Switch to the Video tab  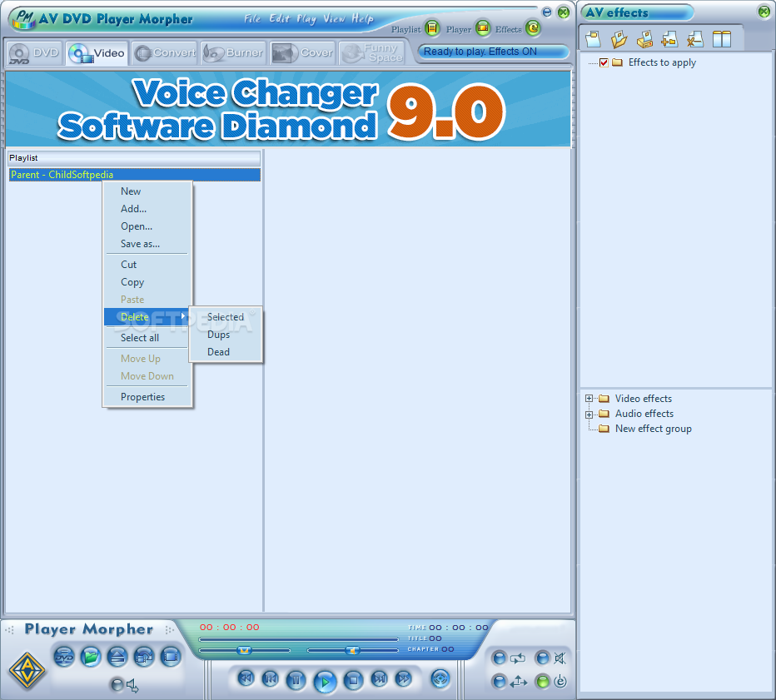coord(97,53)
